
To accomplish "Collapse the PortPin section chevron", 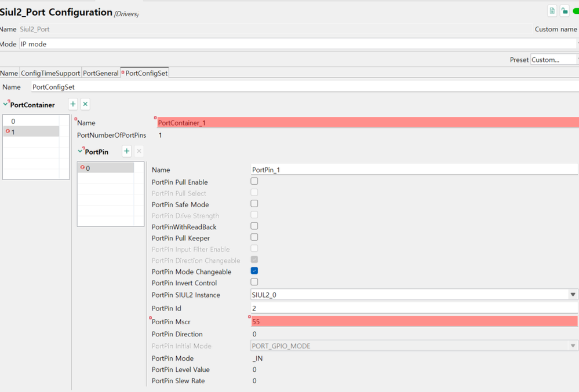I will point(80,151).
